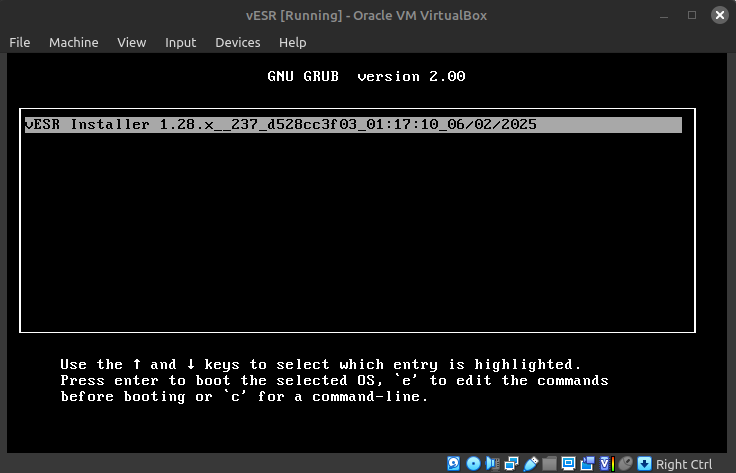Click the Right Ctrl host key label
Screen dimensions: 736x473
pos(684,464)
